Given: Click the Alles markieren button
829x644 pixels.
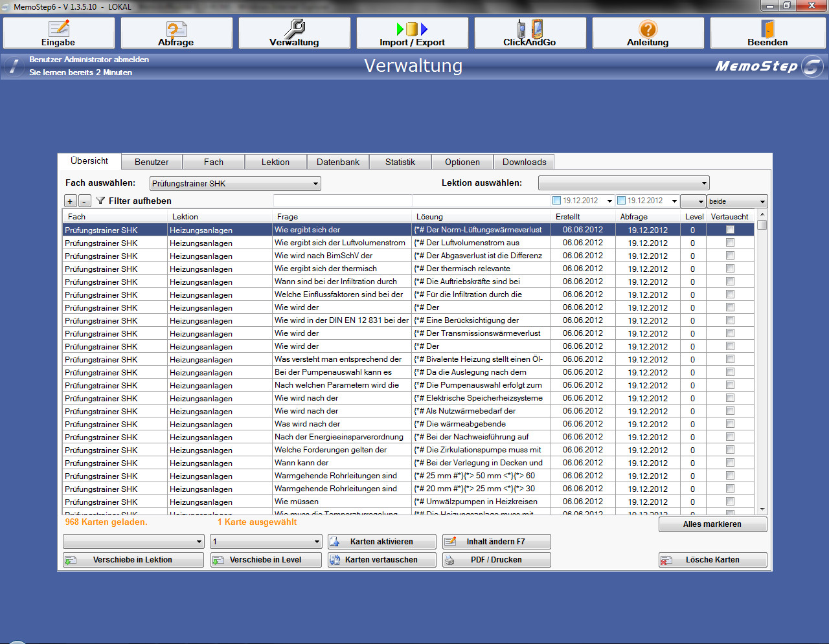Looking at the screenshot, I should (712, 524).
